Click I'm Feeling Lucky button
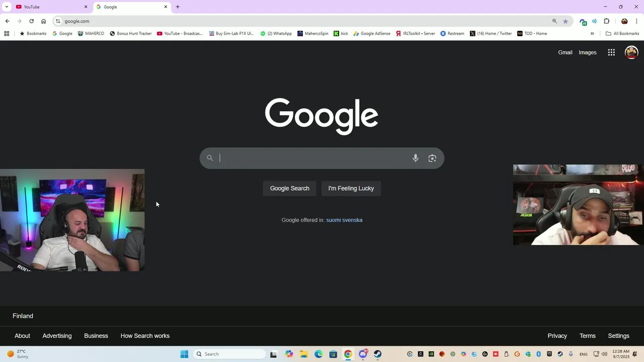 [351, 188]
